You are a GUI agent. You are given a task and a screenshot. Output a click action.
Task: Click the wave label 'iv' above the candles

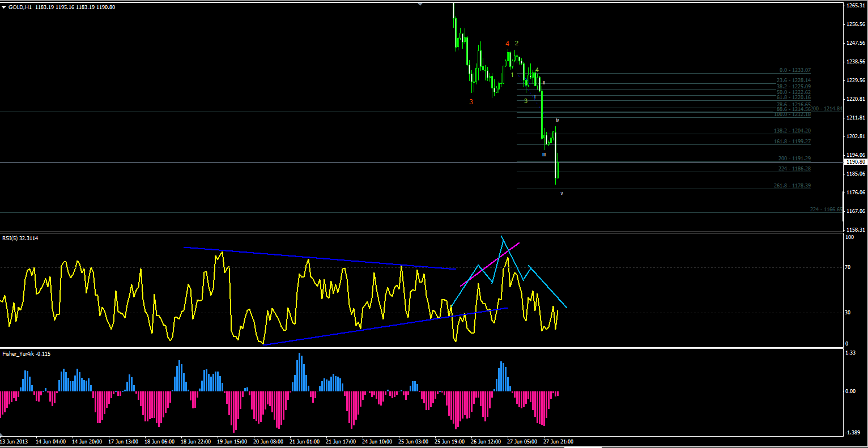(558, 120)
